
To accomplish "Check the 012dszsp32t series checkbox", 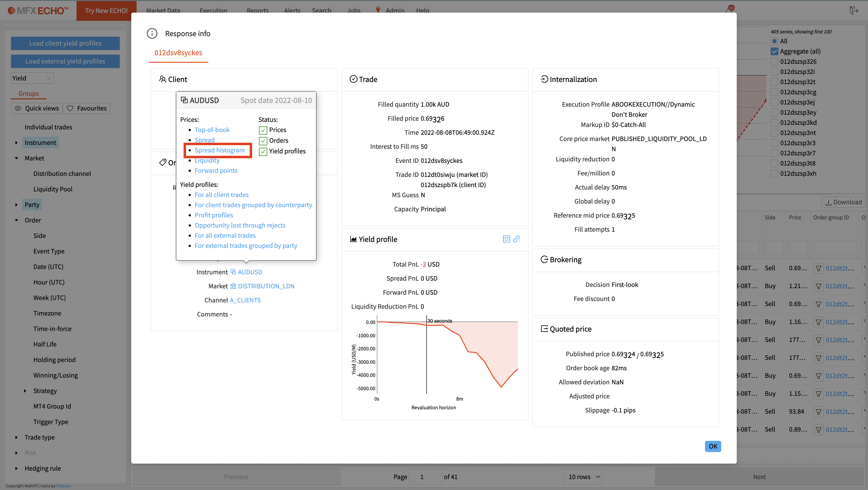I will tap(774, 82).
